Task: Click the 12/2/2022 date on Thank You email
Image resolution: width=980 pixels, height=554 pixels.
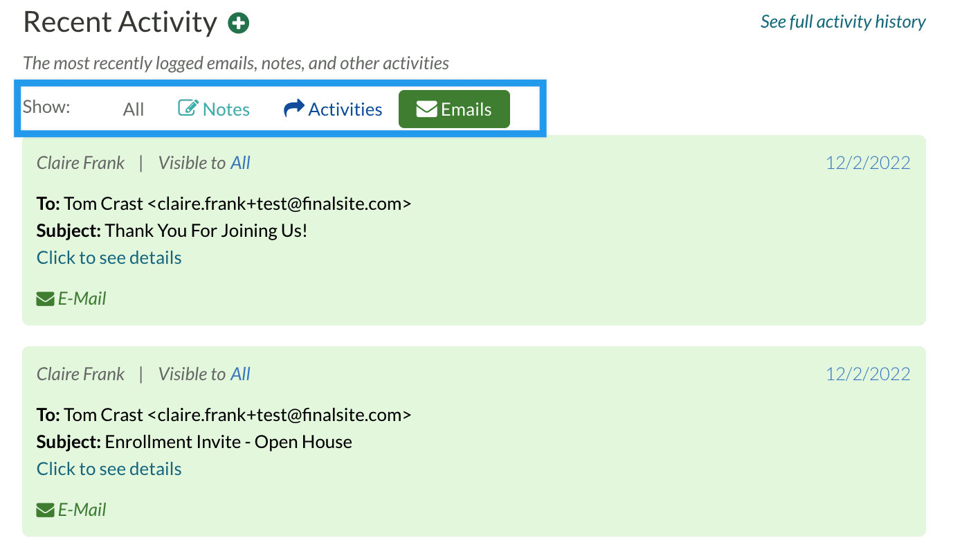Action: point(867,163)
